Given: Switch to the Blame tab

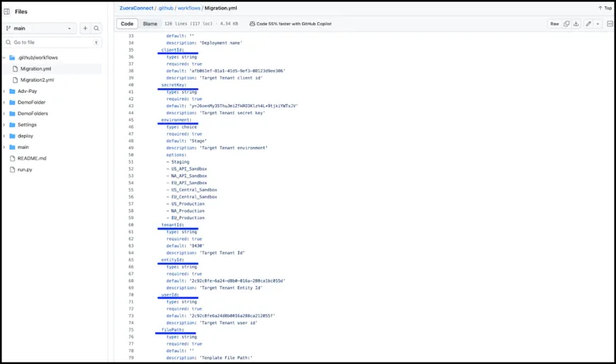Looking at the screenshot, I should click(150, 24).
